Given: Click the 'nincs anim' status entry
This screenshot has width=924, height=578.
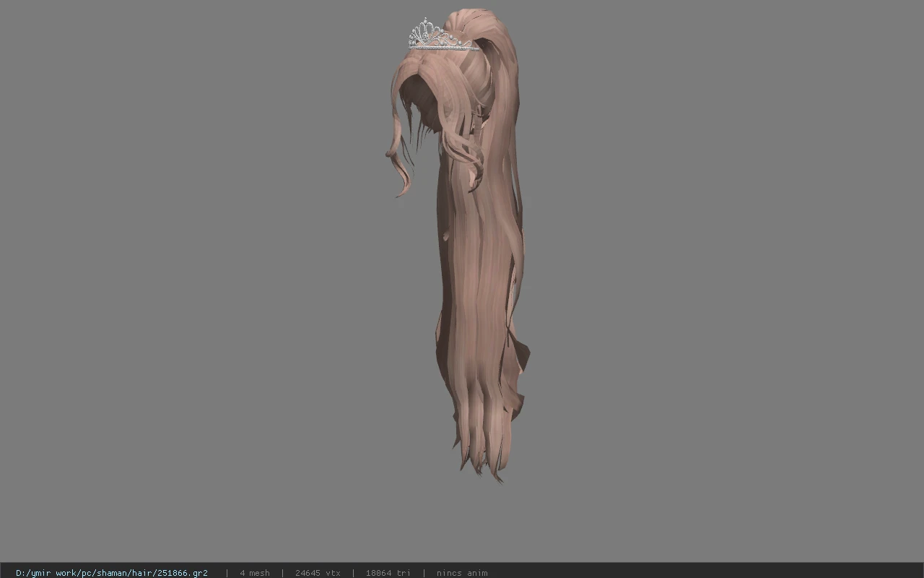Looking at the screenshot, I should [462, 573].
